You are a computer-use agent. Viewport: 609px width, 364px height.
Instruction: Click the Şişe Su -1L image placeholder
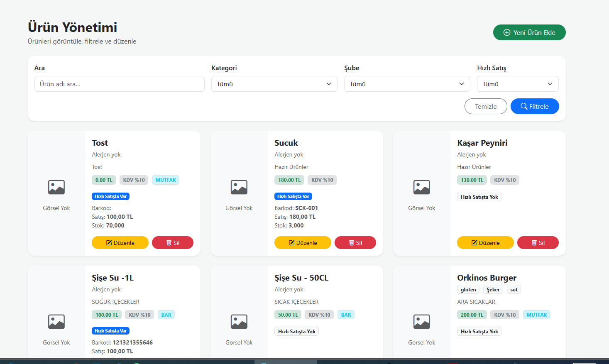(56, 322)
